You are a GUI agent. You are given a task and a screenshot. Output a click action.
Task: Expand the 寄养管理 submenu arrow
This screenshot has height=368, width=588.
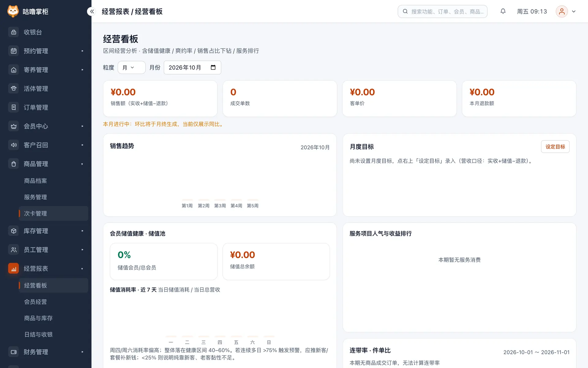tap(82, 70)
